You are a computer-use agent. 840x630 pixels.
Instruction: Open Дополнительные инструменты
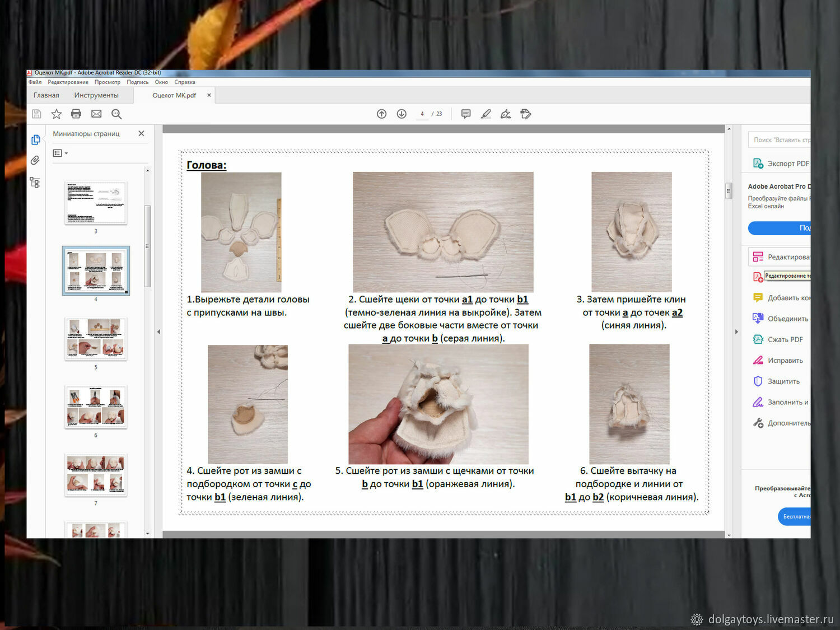click(x=781, y=423)
